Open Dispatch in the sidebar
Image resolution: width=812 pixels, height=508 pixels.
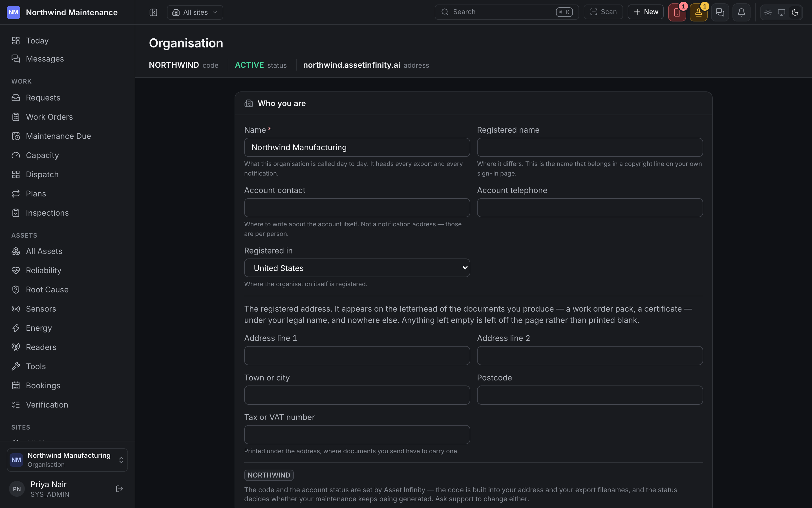[x=67, y=174]
